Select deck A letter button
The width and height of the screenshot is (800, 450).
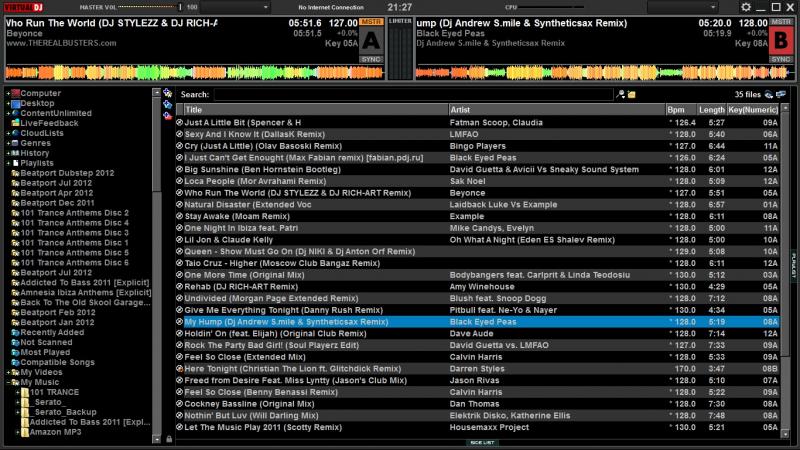tap(371, 40)
